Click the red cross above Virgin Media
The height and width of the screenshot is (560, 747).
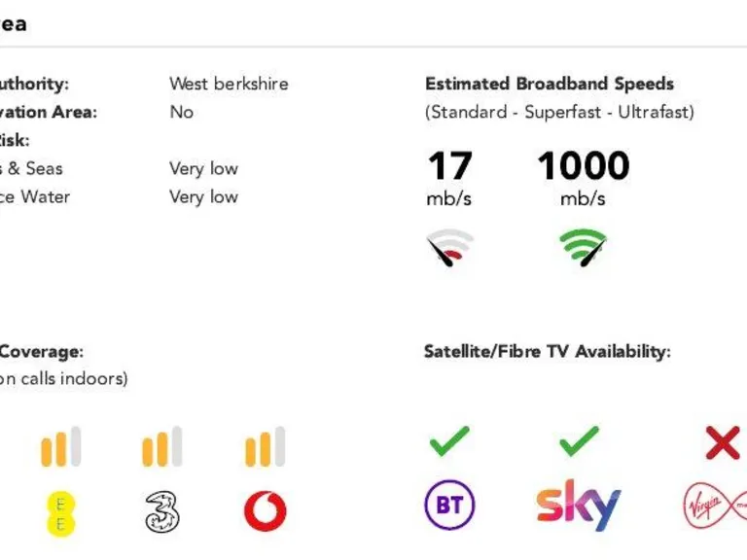click(x=723, y=442)
